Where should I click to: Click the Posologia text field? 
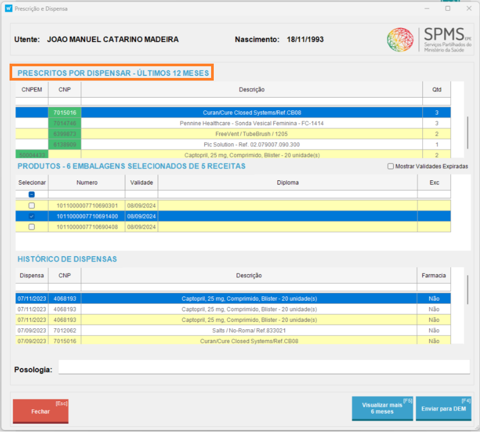tap(264, 367)
